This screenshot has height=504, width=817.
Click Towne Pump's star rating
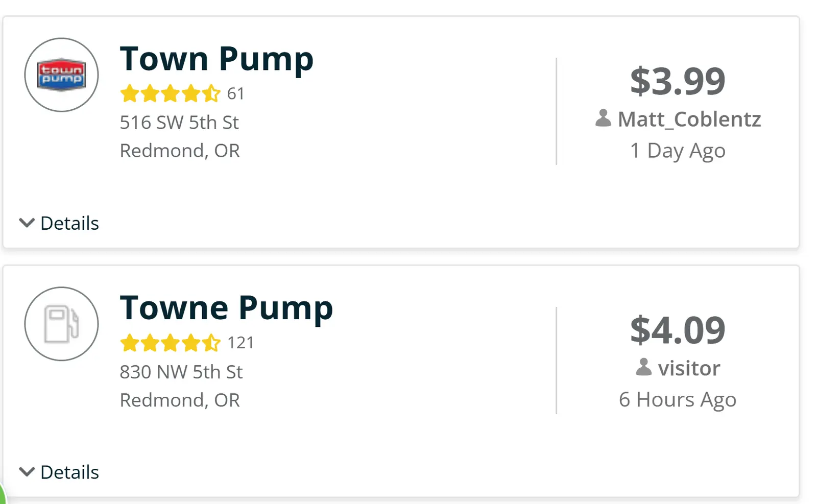click(170, 343)
